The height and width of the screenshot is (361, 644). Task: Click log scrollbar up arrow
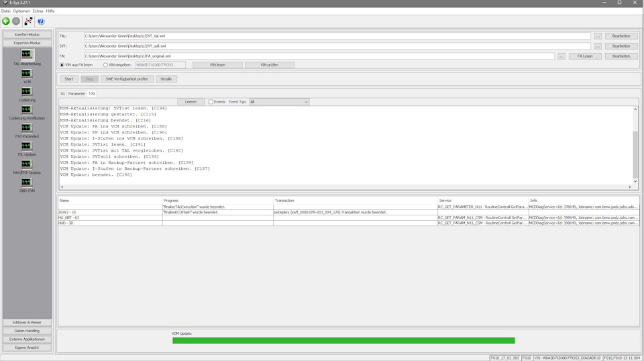[635, 109]
